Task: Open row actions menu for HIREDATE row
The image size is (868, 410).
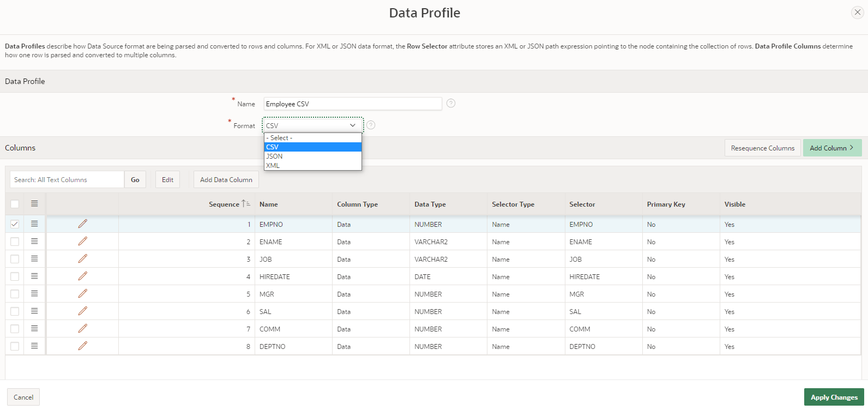Action: [x=34, y=276]
